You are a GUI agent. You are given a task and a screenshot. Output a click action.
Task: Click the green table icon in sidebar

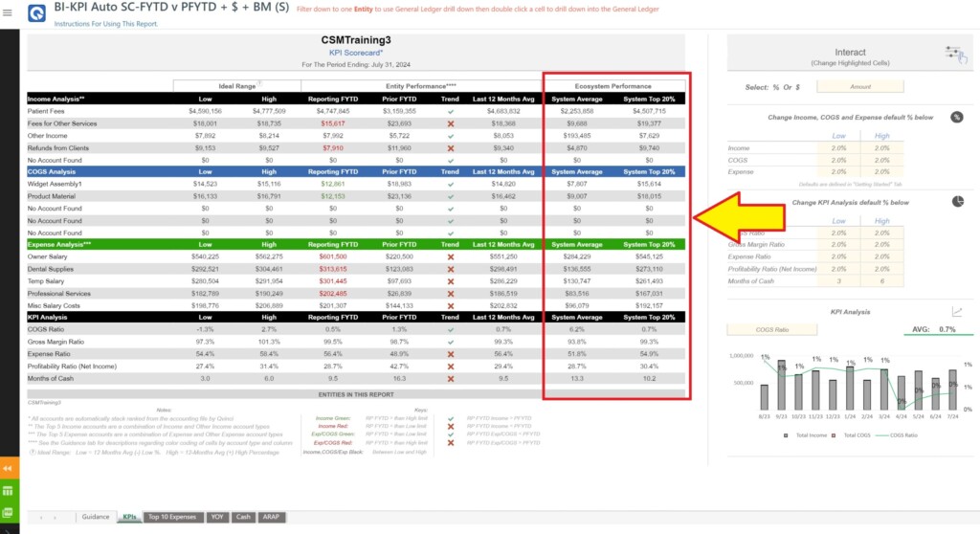9,490
